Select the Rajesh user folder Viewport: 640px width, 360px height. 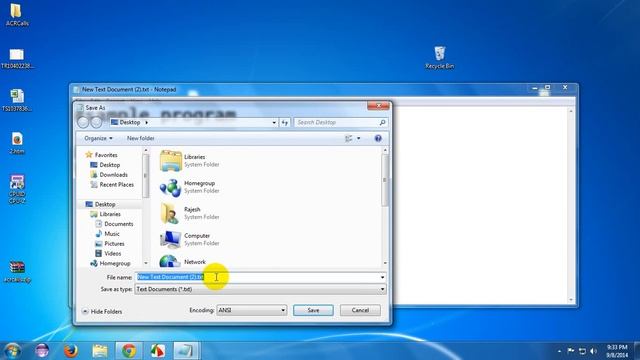coord(190,213)
